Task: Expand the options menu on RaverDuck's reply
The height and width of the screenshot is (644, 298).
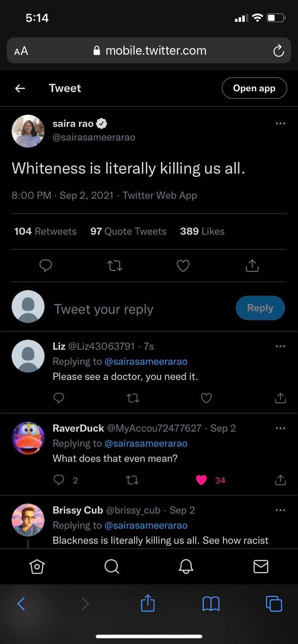Action: [280, 428]
